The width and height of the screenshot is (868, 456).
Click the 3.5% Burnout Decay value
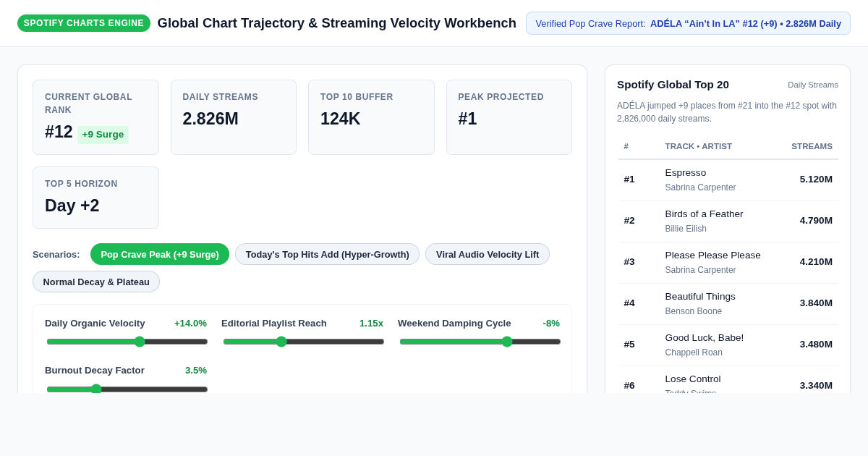196,371
